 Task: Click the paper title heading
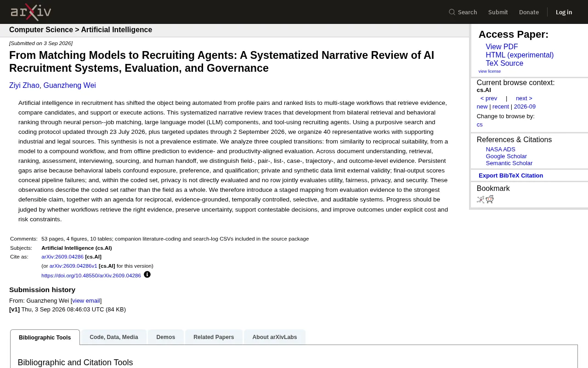point(221,62)
